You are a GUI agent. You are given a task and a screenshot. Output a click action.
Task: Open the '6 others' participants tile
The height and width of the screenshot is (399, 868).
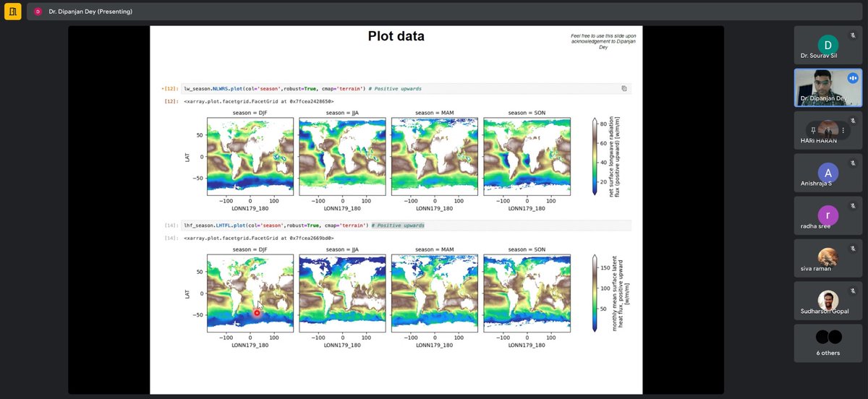click(x=828, y=343)
